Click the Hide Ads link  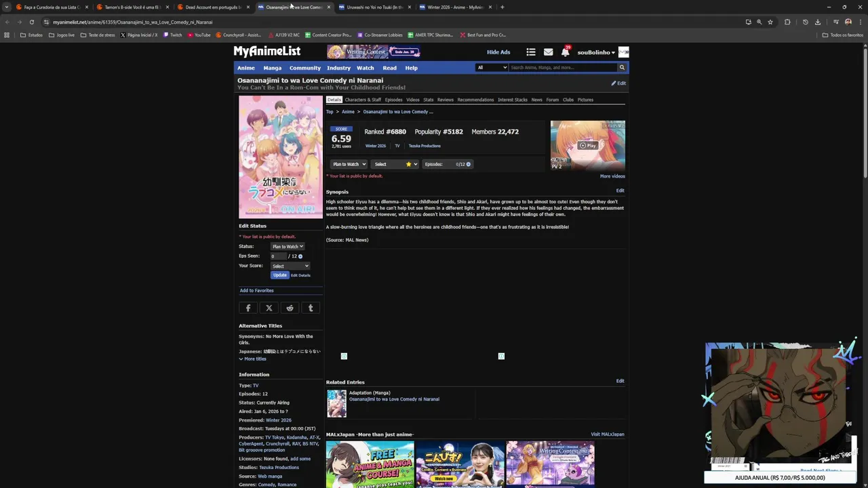pyautogui.click(x=498, y=52)
